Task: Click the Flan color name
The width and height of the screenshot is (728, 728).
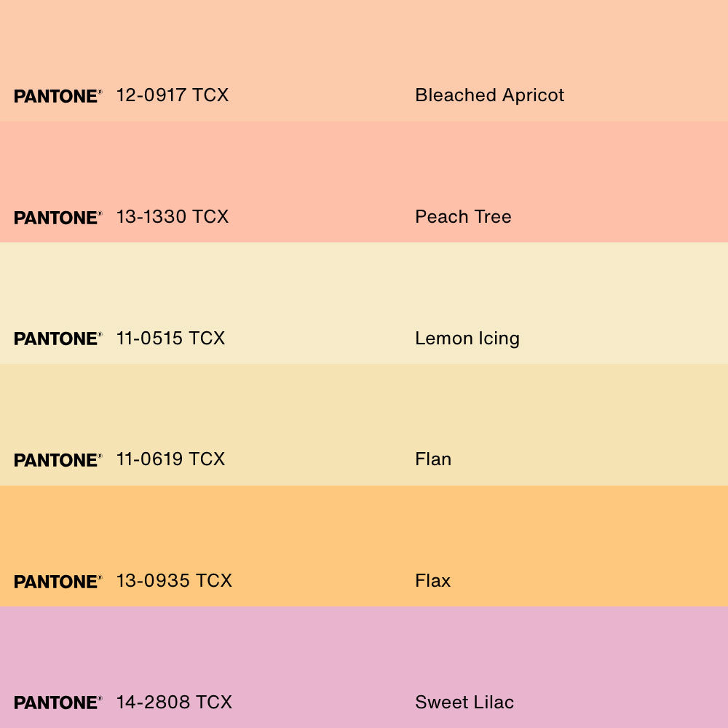Action: [433, 459]
